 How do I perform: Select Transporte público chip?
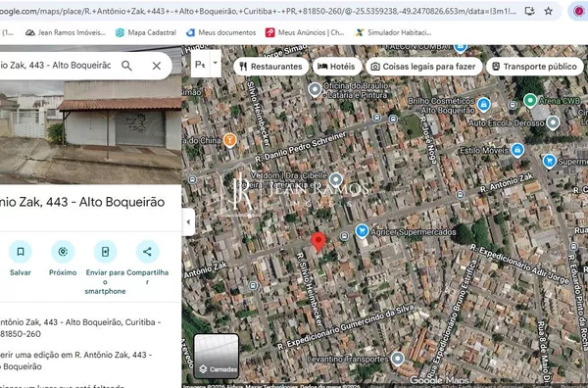(535, 67)
